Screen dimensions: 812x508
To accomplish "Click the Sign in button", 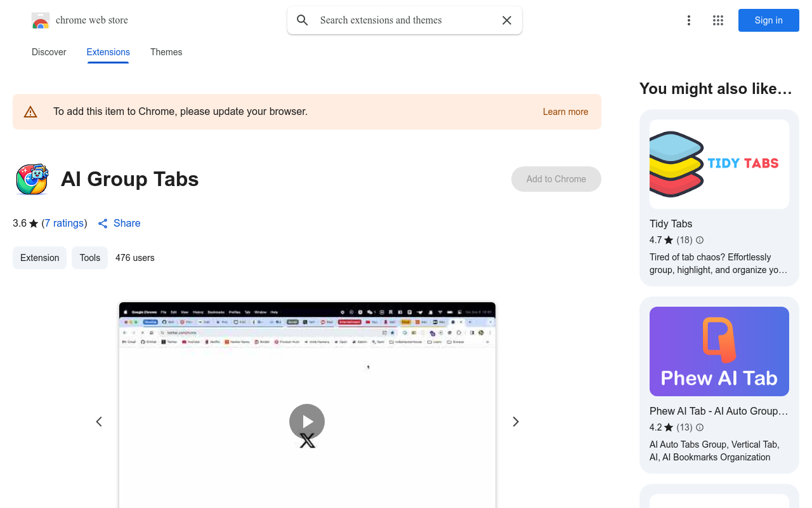I will tap(768, 20).
